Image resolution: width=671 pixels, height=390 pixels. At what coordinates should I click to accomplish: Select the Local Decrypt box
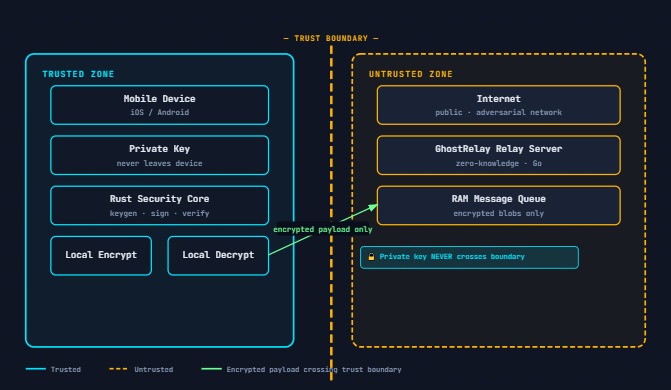click(218, 255)
